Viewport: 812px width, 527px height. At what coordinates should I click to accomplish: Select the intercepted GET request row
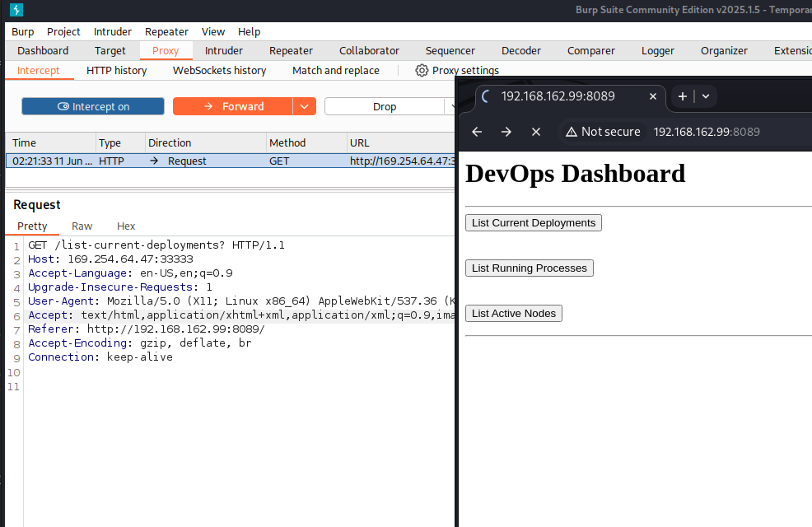231,161
